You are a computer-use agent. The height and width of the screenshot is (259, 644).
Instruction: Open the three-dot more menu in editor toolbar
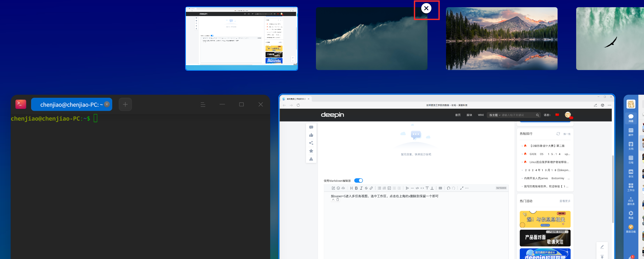tap(467, 188)
